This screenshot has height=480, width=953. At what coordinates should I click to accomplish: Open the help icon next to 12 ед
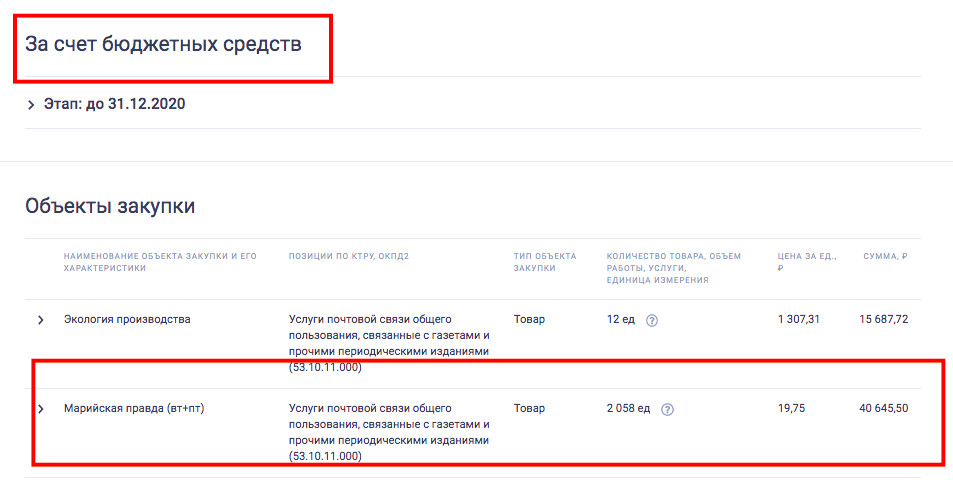652,320
